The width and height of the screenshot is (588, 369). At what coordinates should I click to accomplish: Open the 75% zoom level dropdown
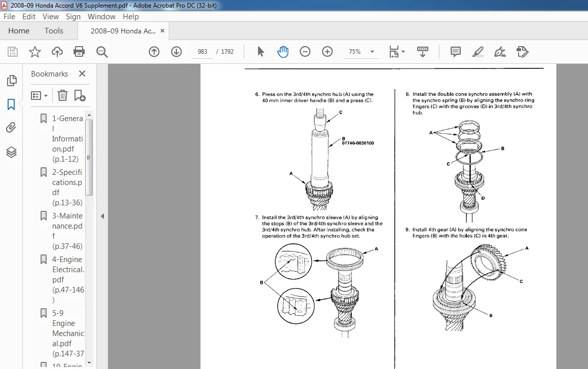373,52
